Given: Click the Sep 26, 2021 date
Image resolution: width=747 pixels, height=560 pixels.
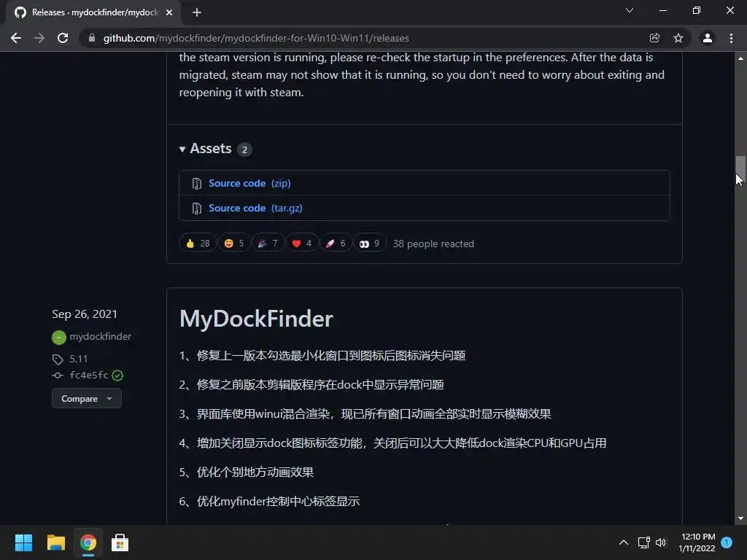Looking at the screenshot, I should tap(85, 314).
